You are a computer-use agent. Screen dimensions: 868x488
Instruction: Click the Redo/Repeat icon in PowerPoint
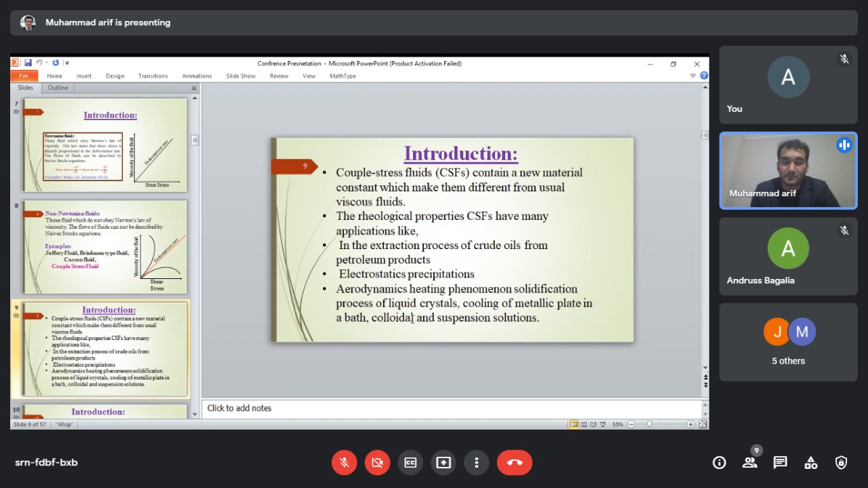[x=56, y=63]
